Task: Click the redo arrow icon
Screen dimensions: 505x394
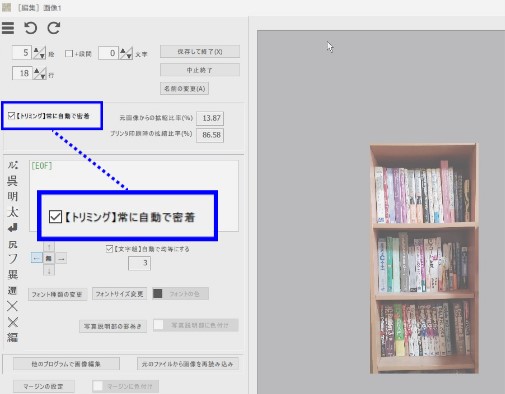Action: [x=54, y=28]
